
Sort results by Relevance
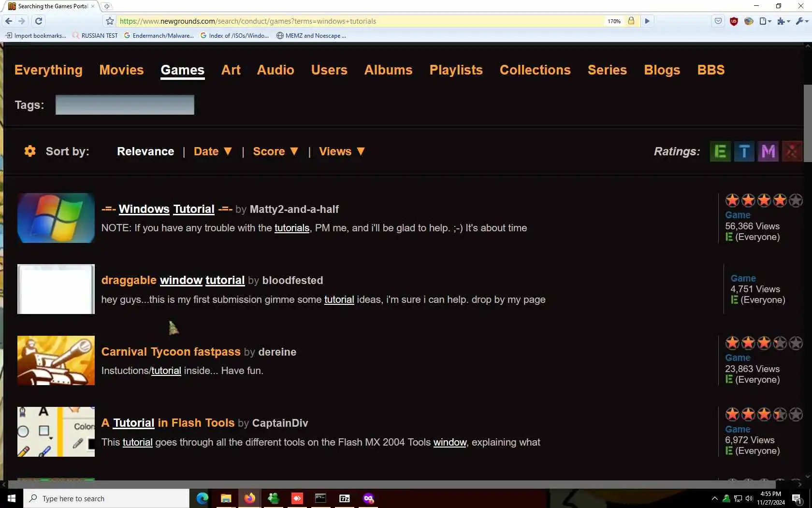click(145, 151)
